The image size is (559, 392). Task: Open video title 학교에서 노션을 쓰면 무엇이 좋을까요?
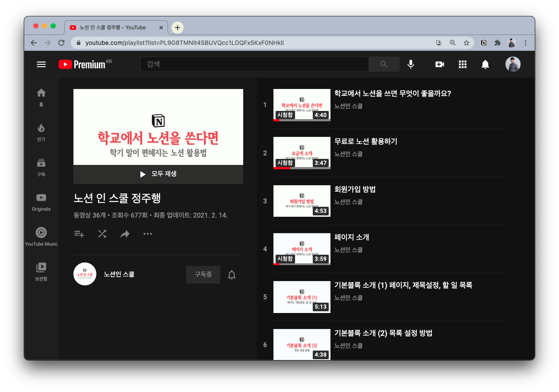click(393, 93)
